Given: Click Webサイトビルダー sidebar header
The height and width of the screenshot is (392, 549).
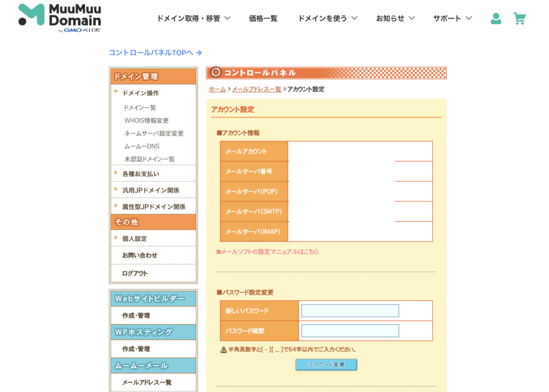Looking at the screenshot, I should coord(153,299).
